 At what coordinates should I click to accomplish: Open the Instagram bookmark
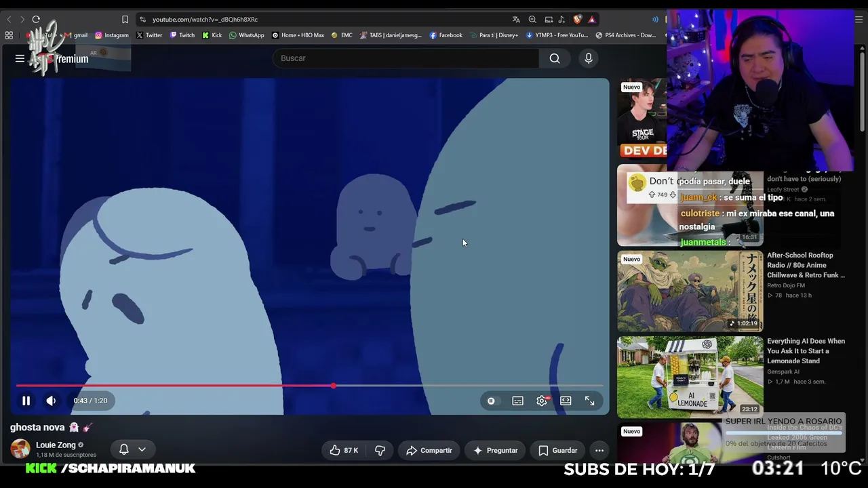pyautogui.click(x=112, y=35)
